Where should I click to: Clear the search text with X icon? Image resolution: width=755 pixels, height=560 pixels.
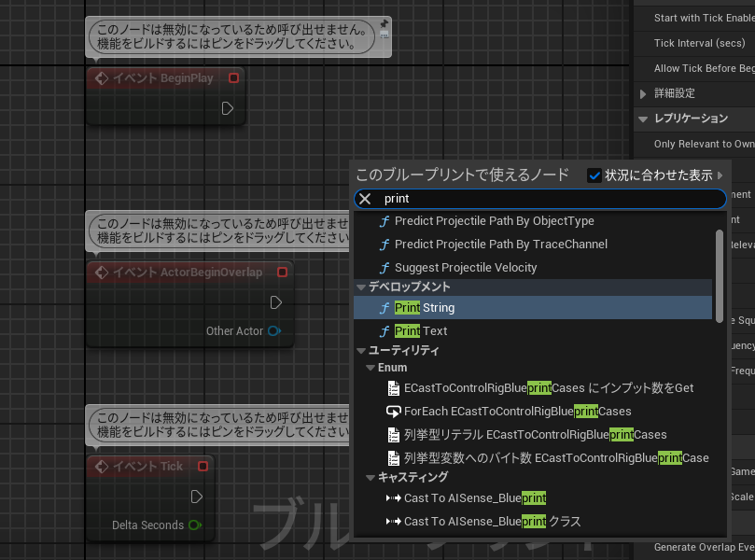[366, 199]
